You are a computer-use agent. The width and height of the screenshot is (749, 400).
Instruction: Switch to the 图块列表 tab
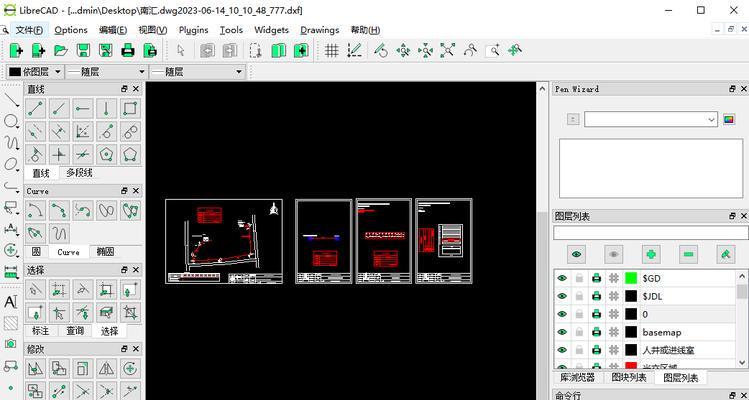629,377
